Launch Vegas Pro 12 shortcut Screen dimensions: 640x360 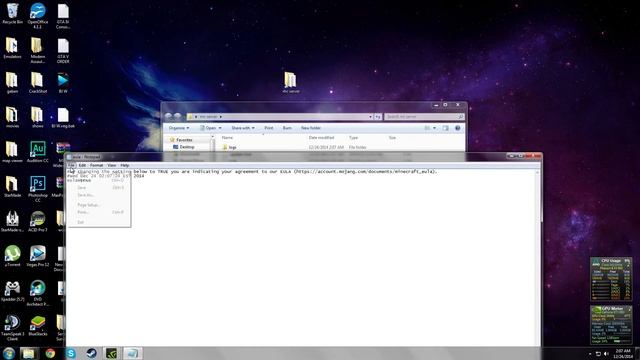[x=38, y=256]
